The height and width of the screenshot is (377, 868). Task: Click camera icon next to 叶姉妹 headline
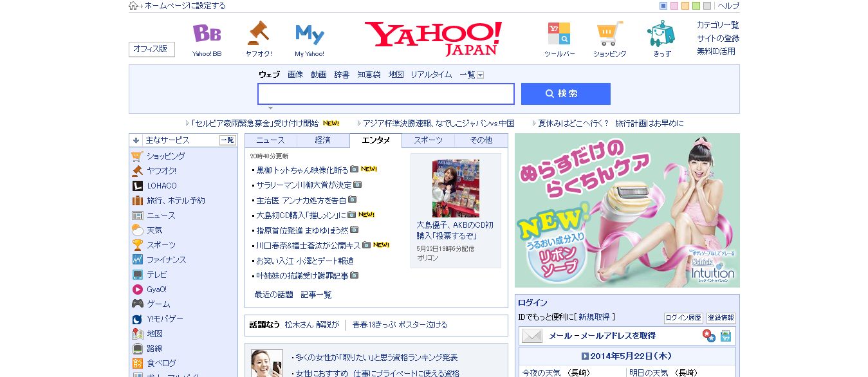354,275
